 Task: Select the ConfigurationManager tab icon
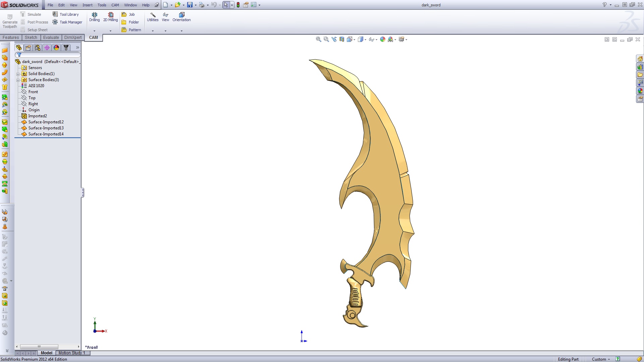(x=38, y=48)
